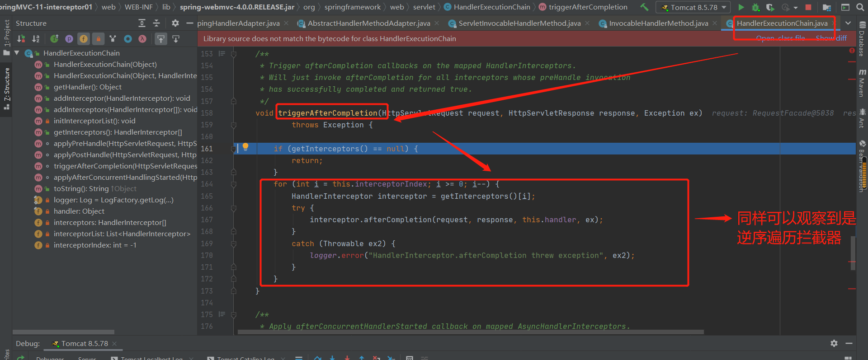Image resolution: width=868 pixels, height=360 pixels.
Task: Fold the try block at line 166
Action: point(234,208)
